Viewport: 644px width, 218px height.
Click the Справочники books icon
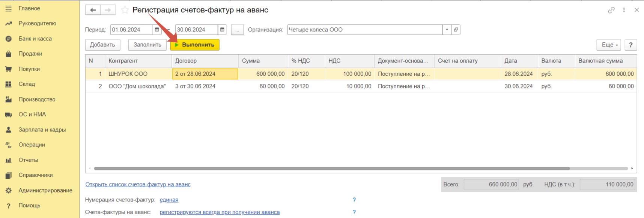[x=8, y=175]
